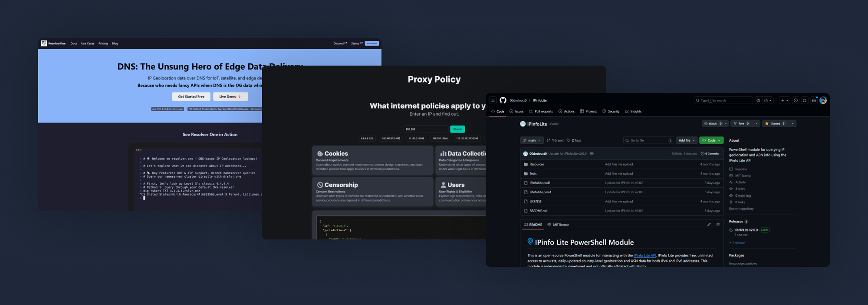Open the Actions tab in GitHub
This screenshot has height=305, width=868.
click(x=566, y=111)
